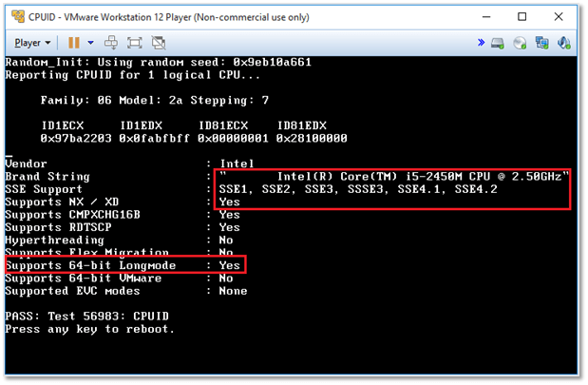Click the 'PASS: Test 56983: CPUID' line

pos(87,317)
